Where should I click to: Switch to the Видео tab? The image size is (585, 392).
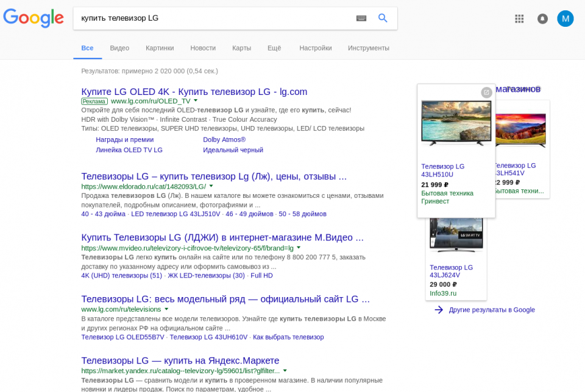pos(119,48)
